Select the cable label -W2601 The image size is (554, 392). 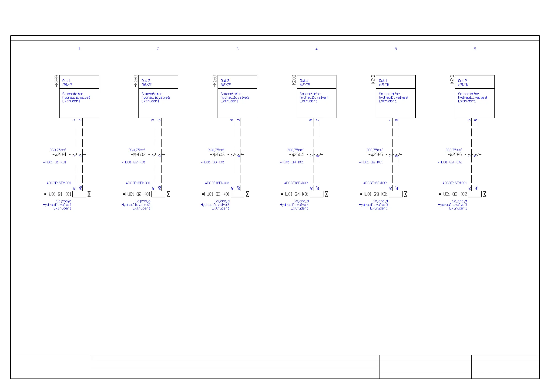pyautogui.click(x=59, y=155)
